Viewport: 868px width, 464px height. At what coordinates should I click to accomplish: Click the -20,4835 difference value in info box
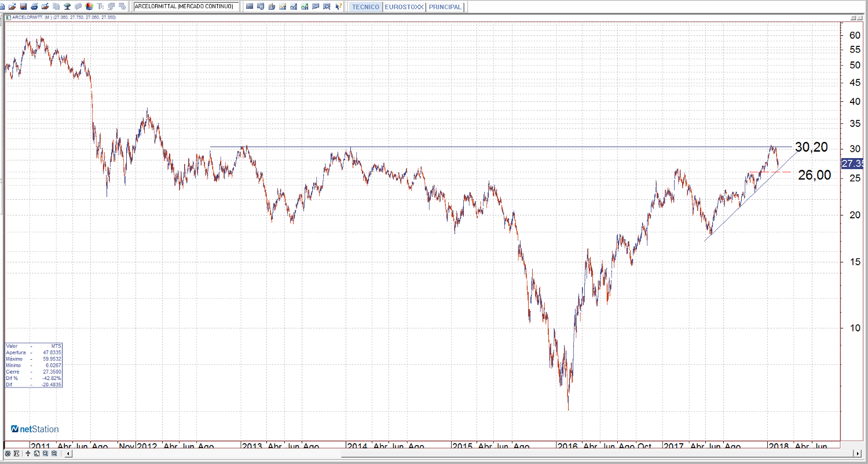pyautogui.click(x=51, y=384)
